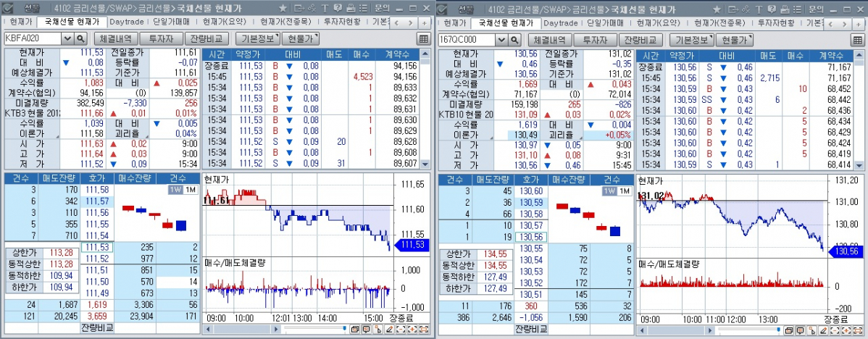
Task: Click tab scroll right arrow in left window
Action: pyautogui.click(x=412, y=22)
